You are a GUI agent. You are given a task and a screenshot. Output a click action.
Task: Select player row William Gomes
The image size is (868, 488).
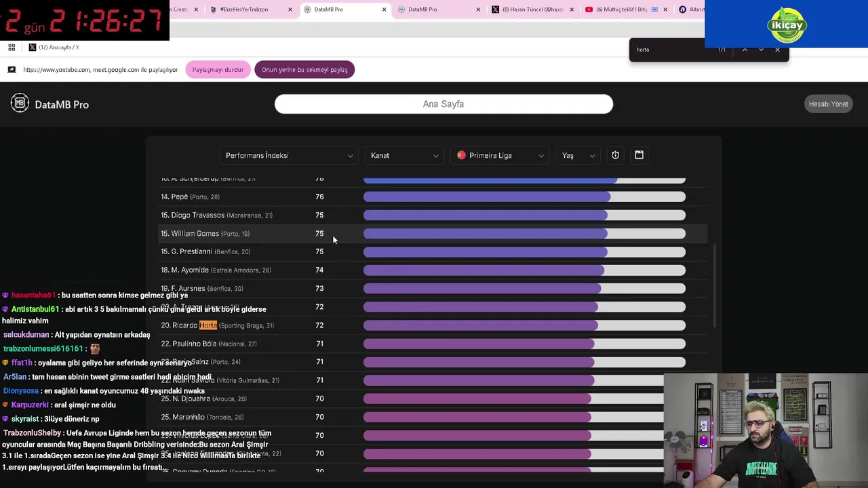pyautogui.click(x=433, y=233)
